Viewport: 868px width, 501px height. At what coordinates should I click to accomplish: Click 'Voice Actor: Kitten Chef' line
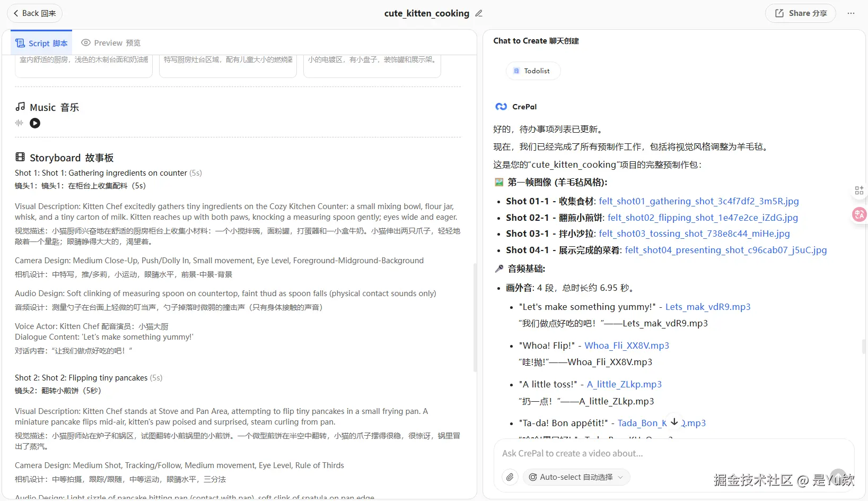[x=92, y=326]
